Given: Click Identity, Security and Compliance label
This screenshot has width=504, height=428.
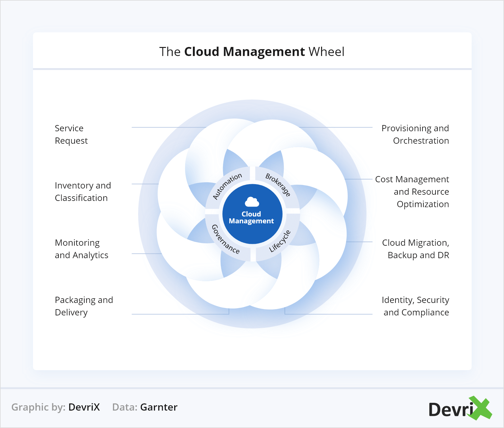Looking at the screenshot, I should 415,306.
